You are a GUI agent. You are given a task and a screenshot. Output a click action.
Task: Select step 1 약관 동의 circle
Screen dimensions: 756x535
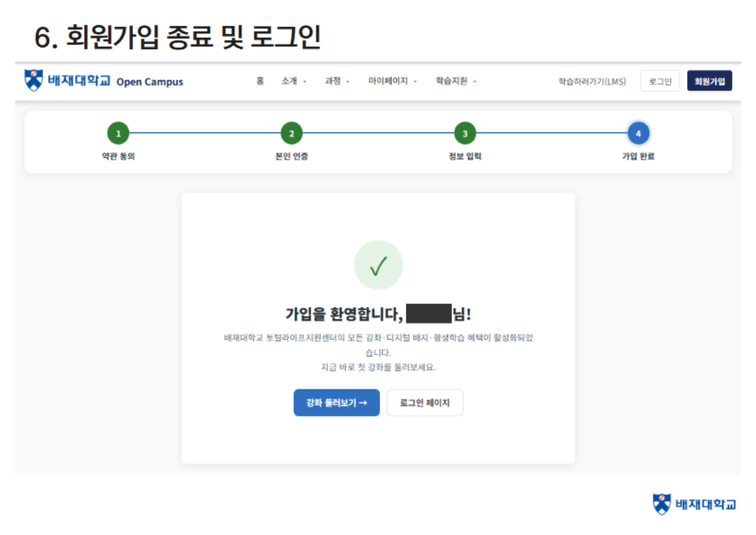pos(119,134)
